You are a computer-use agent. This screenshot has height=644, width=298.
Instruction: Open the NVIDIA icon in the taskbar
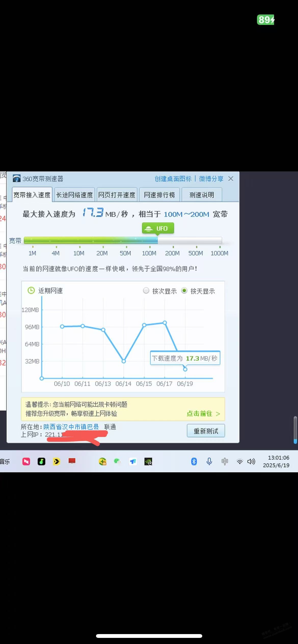pyautogui.click(x=148, y=461)
